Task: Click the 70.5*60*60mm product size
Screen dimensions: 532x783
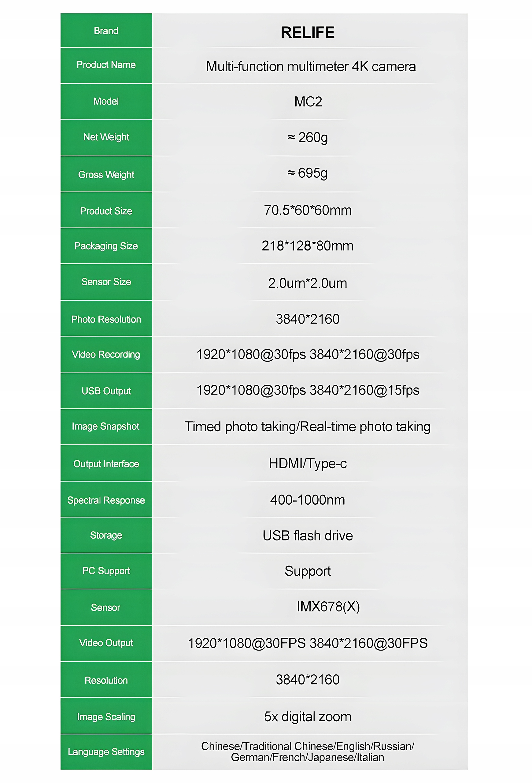Action: 308,210
